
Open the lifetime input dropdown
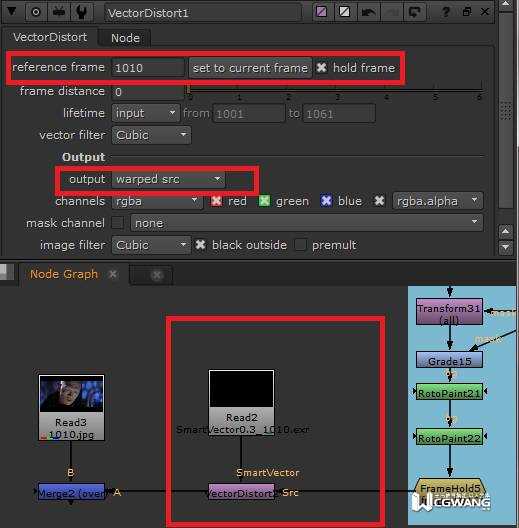pos(145,113)
